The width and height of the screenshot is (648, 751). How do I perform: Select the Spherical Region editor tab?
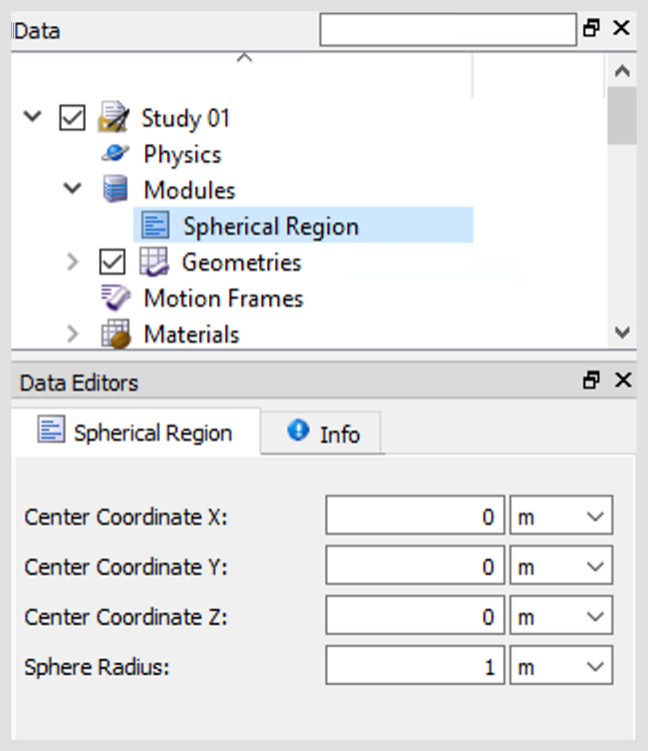[136, 432]
